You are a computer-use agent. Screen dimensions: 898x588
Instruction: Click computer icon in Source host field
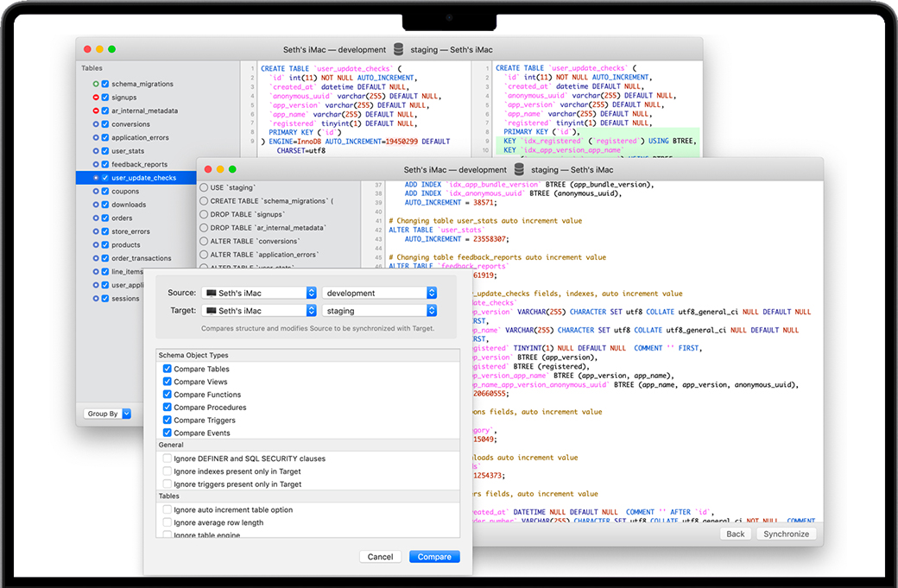[x=210, y=294]
